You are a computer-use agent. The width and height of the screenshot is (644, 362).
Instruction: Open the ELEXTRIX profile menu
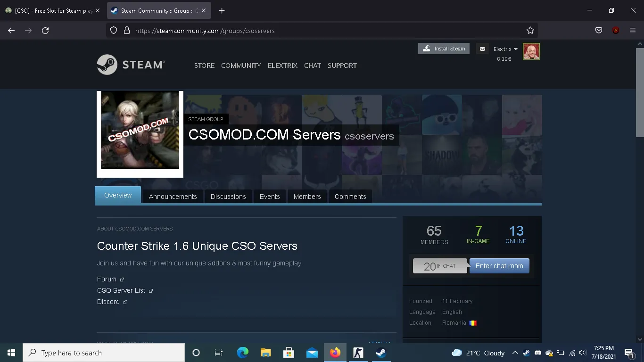(x=282, y=66)
